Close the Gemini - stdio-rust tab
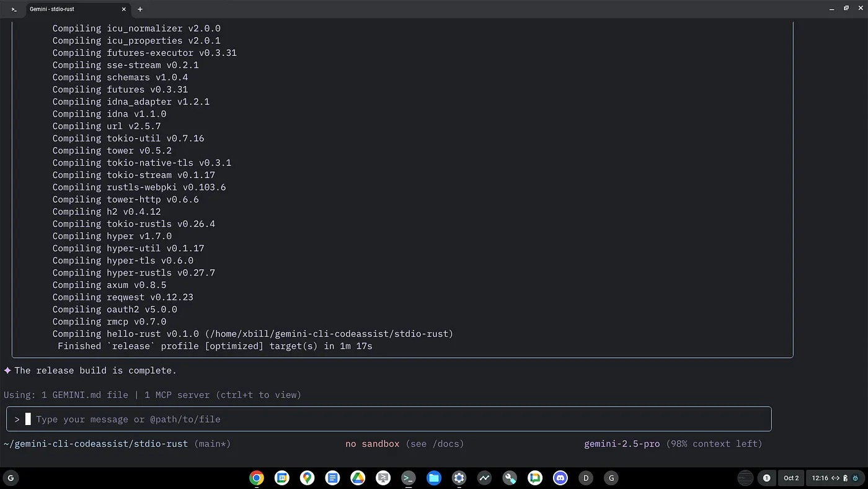 124,9
